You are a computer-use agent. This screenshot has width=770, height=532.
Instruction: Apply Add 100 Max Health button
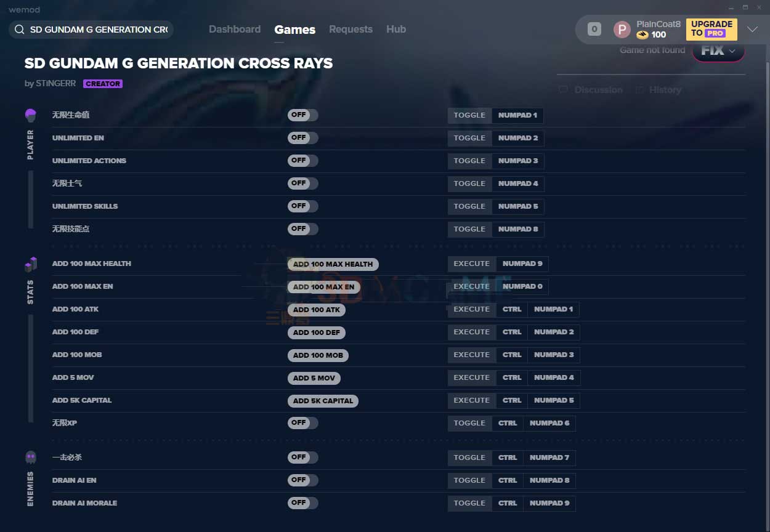click(333, 264)
